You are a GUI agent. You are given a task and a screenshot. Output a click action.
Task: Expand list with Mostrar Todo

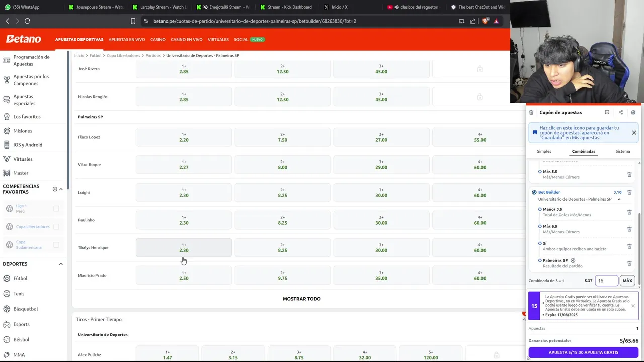coord(301,299)
